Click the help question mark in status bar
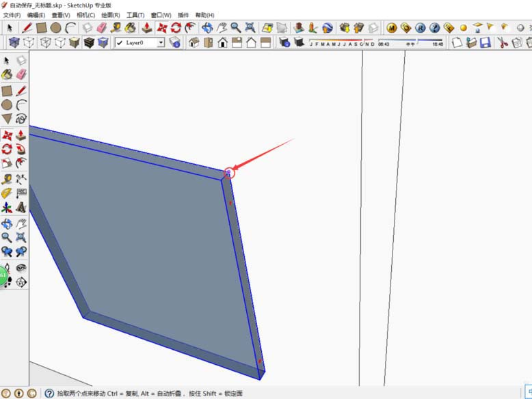532x399 pixels. (x=49, y=394)
